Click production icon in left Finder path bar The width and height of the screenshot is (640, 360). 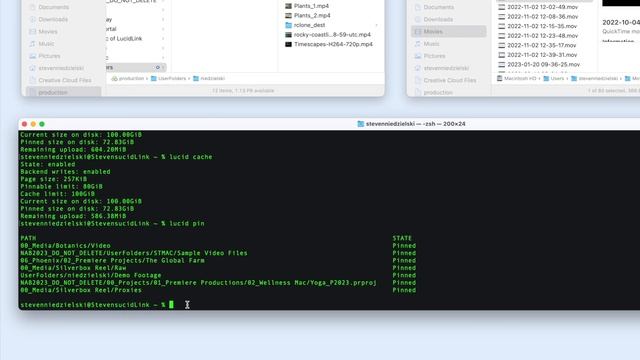[x=115, y=78]
